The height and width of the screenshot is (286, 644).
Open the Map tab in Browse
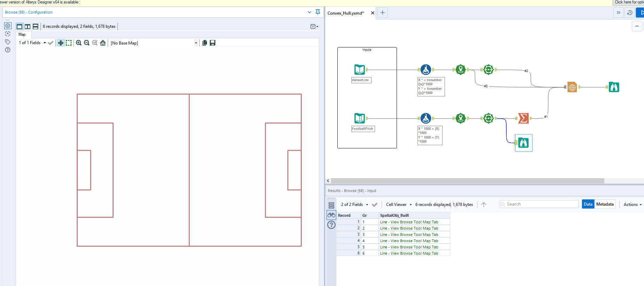[x=22, y=34]
